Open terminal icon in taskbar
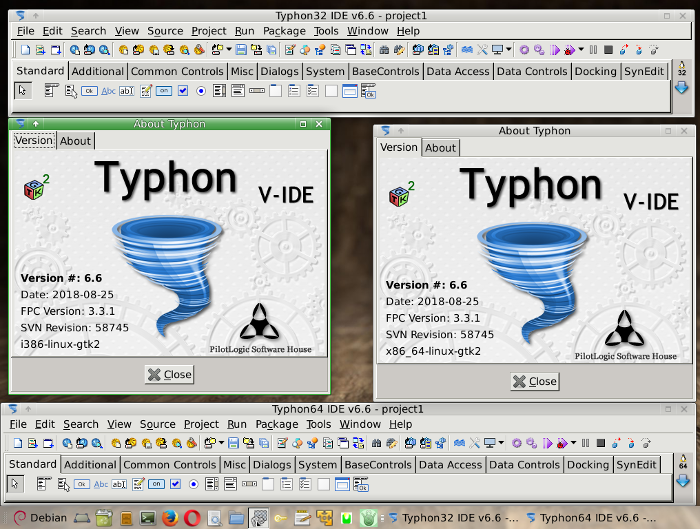Image resolution: width=700 pixels, height=529 pixels. (x=148, y=518)
